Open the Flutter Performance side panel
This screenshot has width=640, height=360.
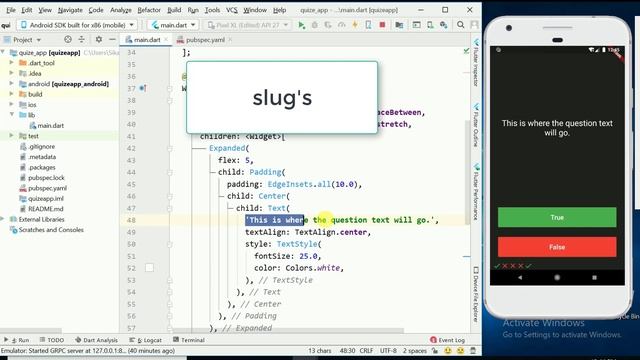click(476, 192)
